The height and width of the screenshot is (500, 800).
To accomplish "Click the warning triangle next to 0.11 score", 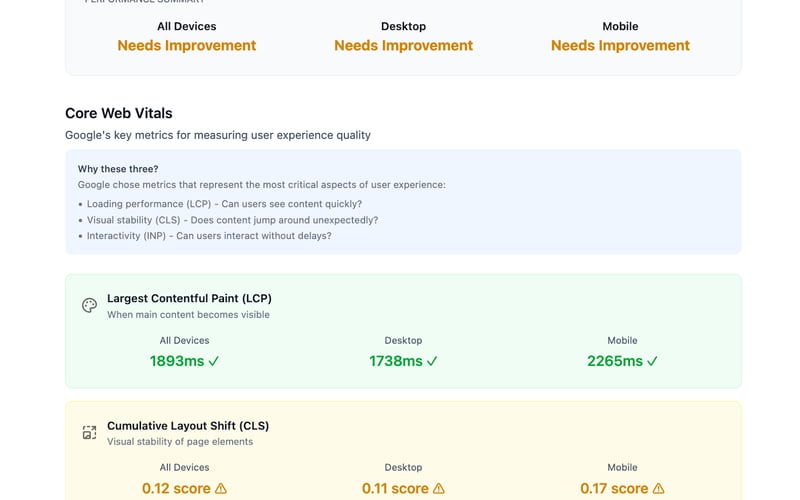I will click(x=439, y=488).
